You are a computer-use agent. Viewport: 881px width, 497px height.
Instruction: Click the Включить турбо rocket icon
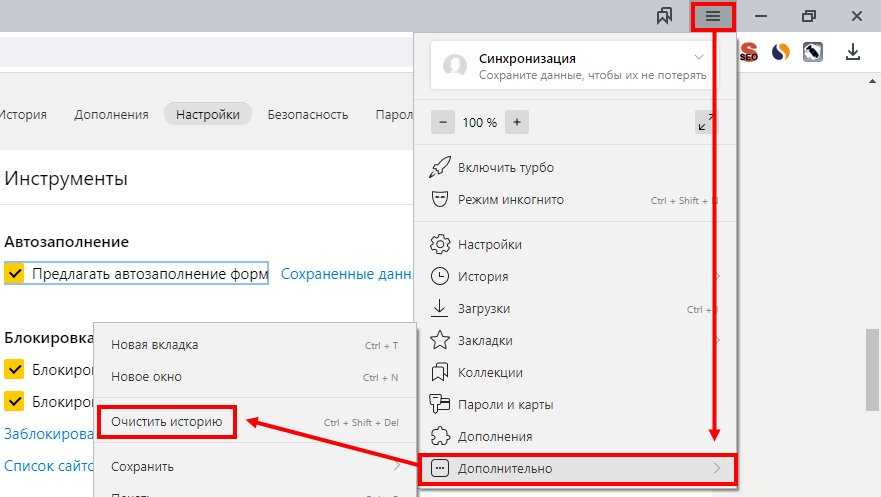[x=438, y=167]
